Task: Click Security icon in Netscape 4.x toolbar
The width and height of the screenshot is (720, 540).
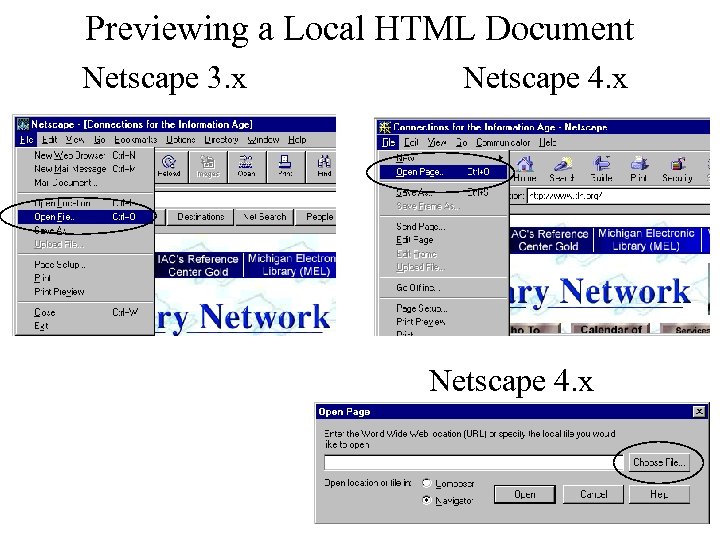Action: [677, 169]
